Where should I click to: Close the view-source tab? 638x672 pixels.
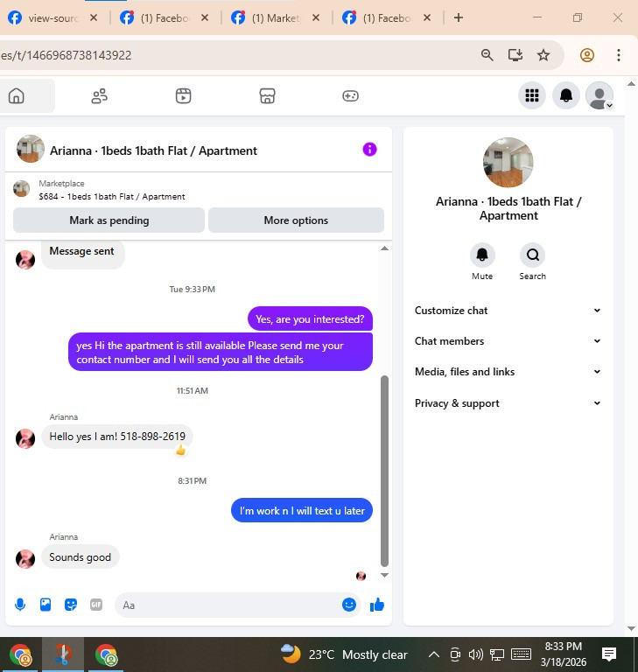point(94,17)
